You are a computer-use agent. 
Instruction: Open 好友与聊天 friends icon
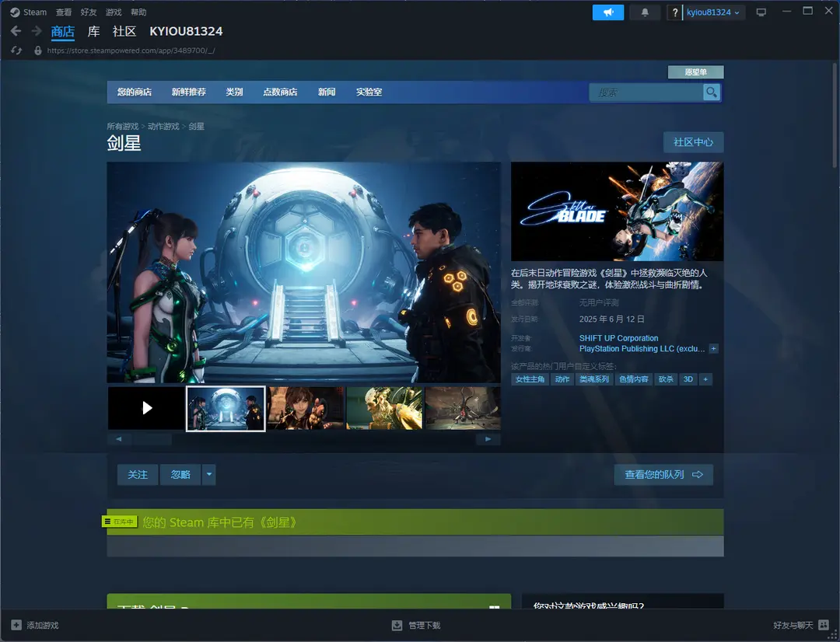[x=824, y=625]
